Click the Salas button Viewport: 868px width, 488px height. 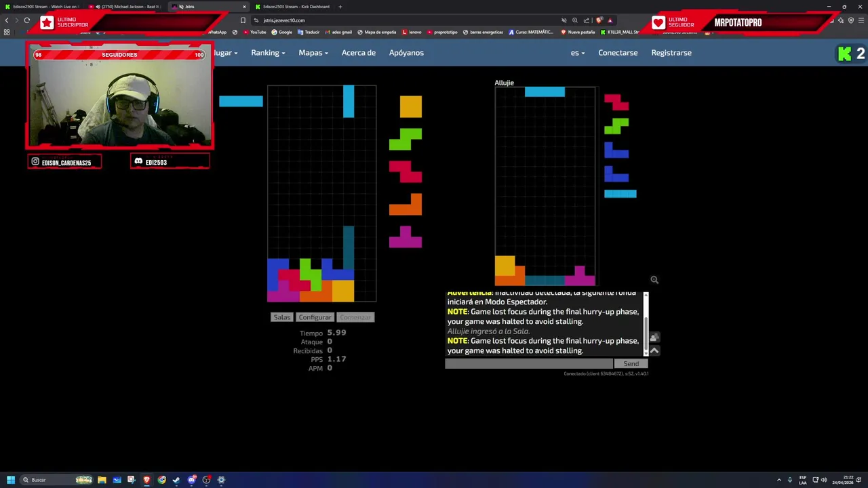coord(282,317)
